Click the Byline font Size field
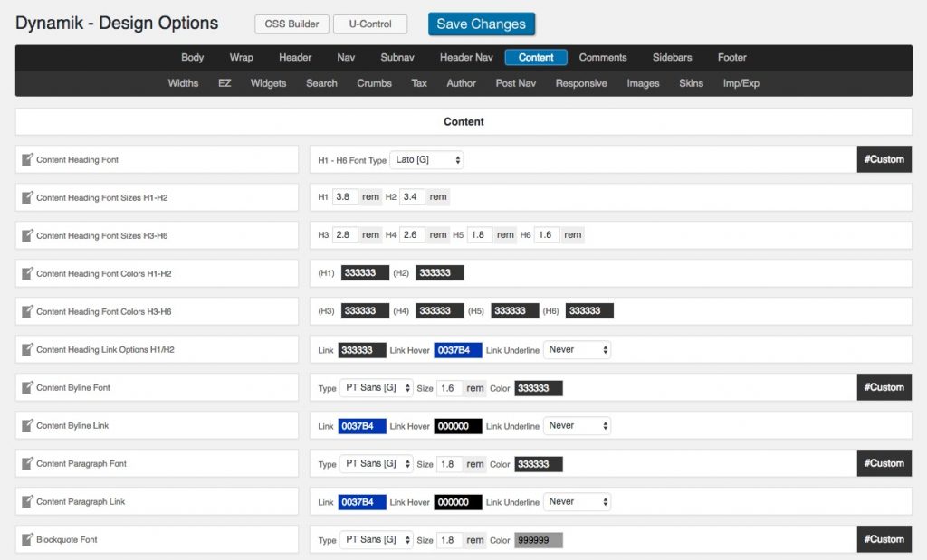Viewport: 927px width, 560px height. point(449,388)
